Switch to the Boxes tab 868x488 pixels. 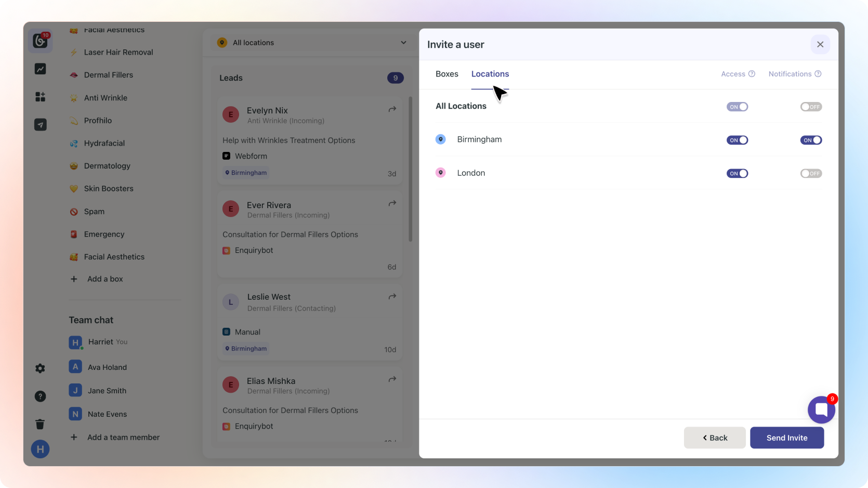(x=447, y=74)
